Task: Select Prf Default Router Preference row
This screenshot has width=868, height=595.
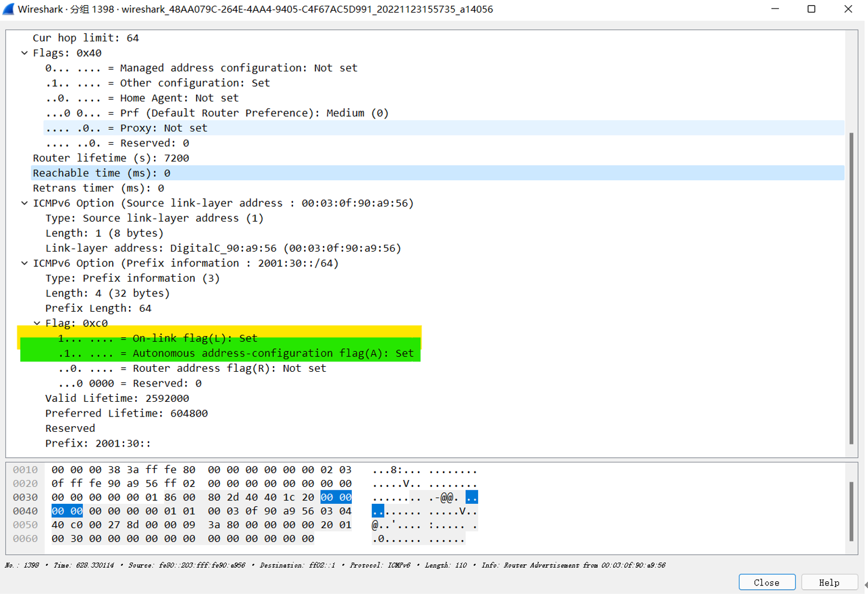Action: point(444,113)
